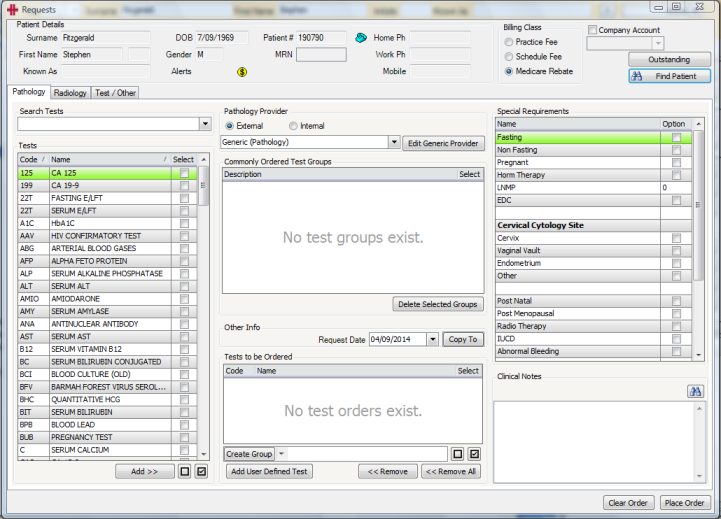Tick the EDC option checkbox

coord(676,200)
